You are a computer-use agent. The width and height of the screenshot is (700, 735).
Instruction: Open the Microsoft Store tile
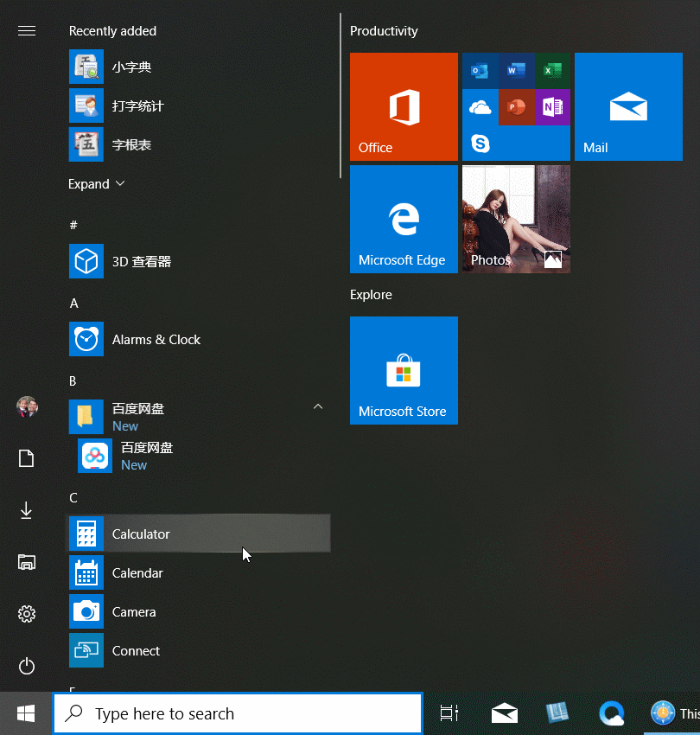click(x=404, y=371)
